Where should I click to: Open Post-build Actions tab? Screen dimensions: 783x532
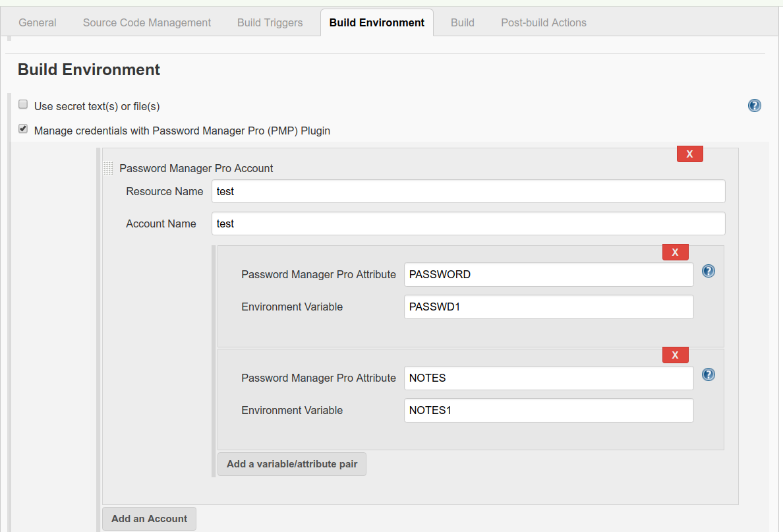coord(544,22)
